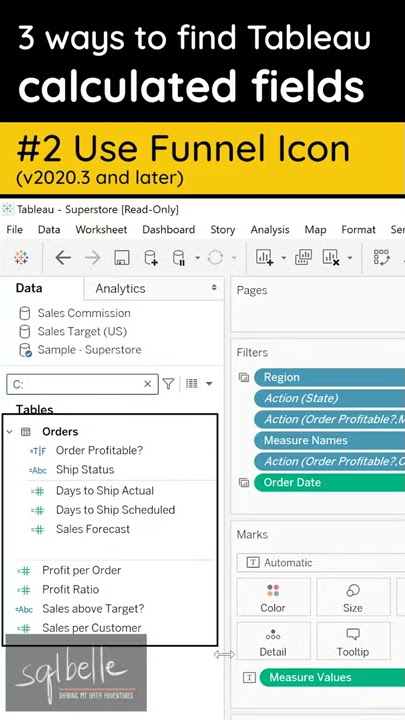
Task: Open the Analytics pane switcher arrows
Action: point(214,288)
